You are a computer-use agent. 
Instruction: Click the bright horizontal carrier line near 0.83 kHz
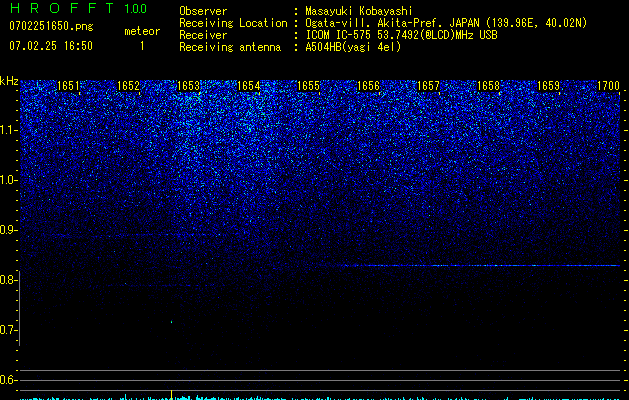[x=483, y=265]
